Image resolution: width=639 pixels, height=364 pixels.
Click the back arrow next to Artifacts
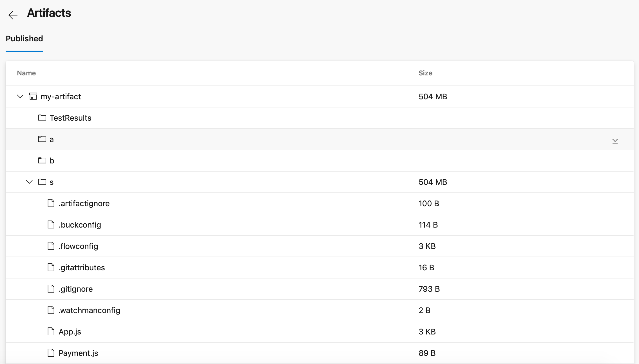click(13, 15)
